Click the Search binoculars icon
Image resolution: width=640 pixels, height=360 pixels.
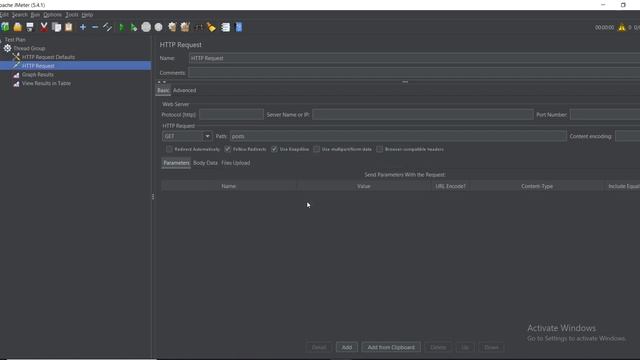[x=199, y=27]
